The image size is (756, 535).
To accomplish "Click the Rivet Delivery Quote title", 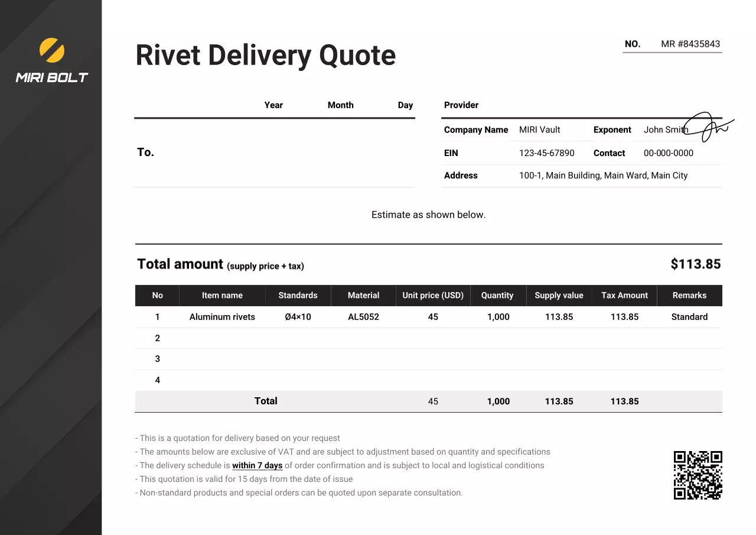I will [265, 56].
